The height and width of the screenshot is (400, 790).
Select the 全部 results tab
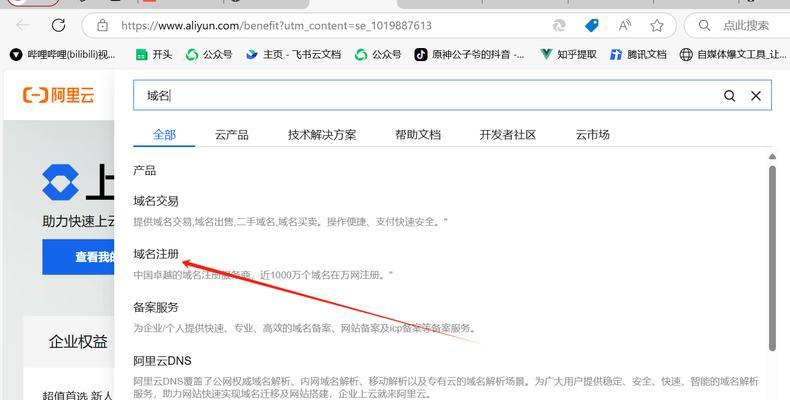pyautogui.click(x=164, y=135)
